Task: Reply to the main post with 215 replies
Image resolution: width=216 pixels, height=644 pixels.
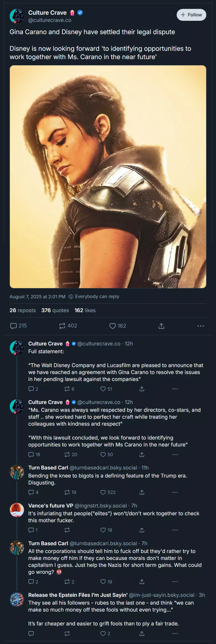Action: click(19, 326)
